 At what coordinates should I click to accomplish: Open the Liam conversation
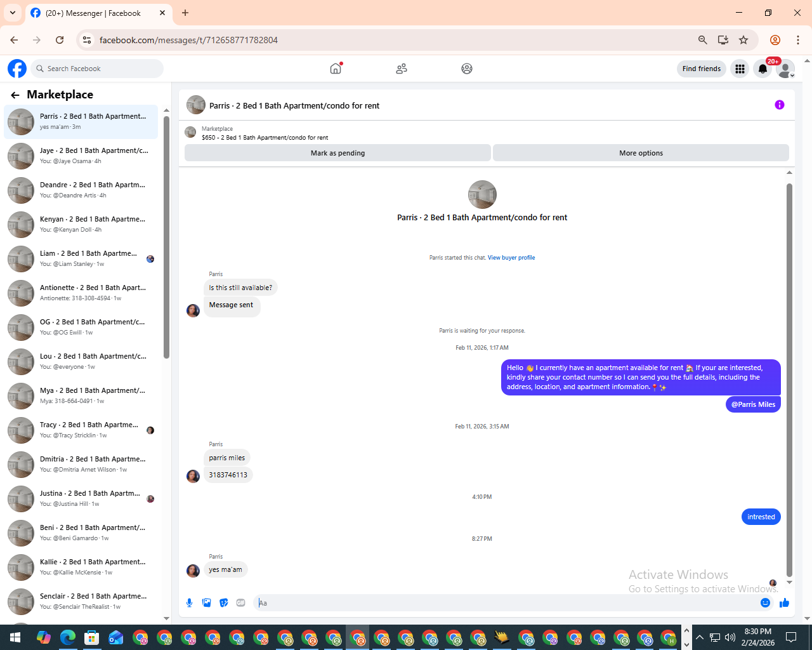[81, 259]
